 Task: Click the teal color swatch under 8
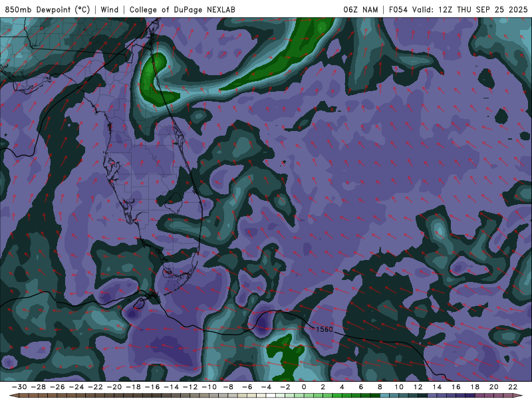click(385, 396)
